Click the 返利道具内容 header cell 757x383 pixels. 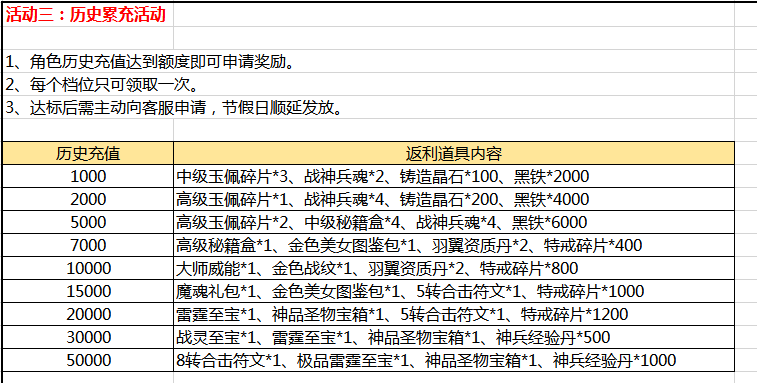point(454,154)
